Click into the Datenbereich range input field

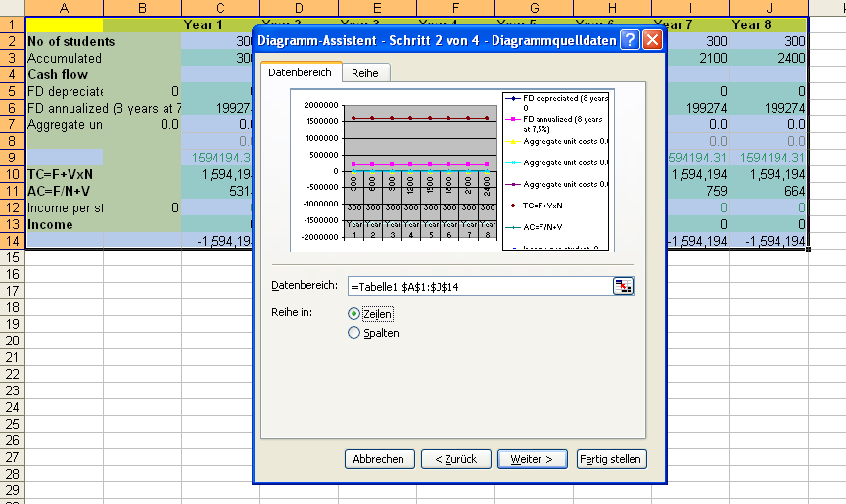click(x=480, y=286)
